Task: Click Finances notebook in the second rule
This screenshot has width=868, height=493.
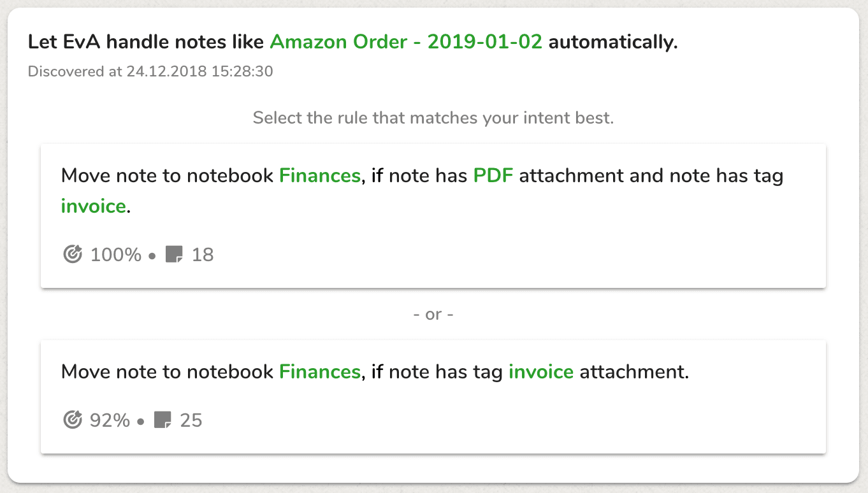Action: [x=320, y=371]
